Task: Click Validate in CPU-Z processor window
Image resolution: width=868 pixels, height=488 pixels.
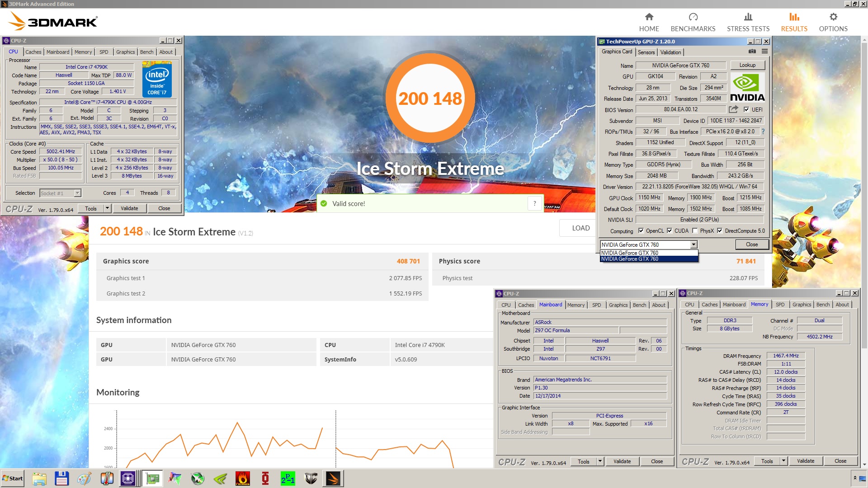Action: [129, 208]
